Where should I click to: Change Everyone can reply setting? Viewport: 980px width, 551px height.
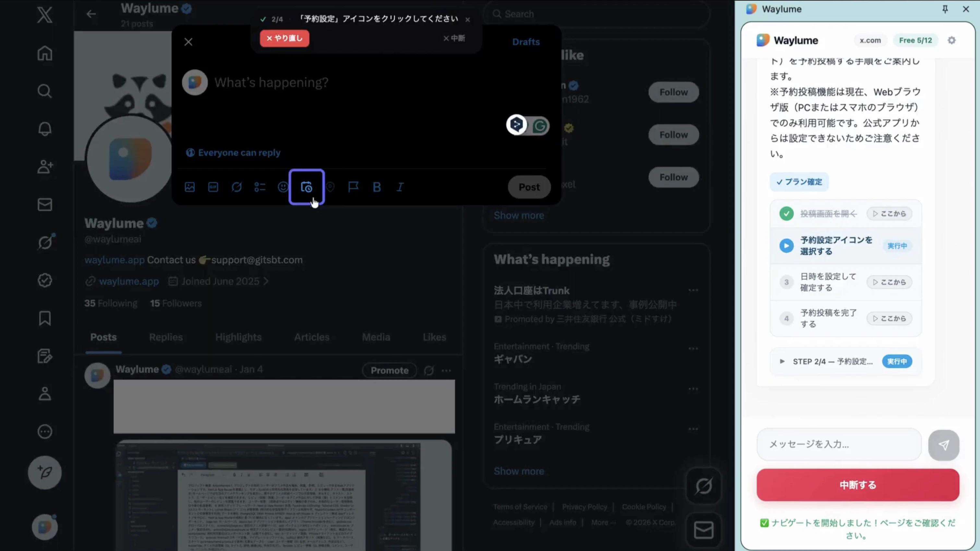pos(233,152)
